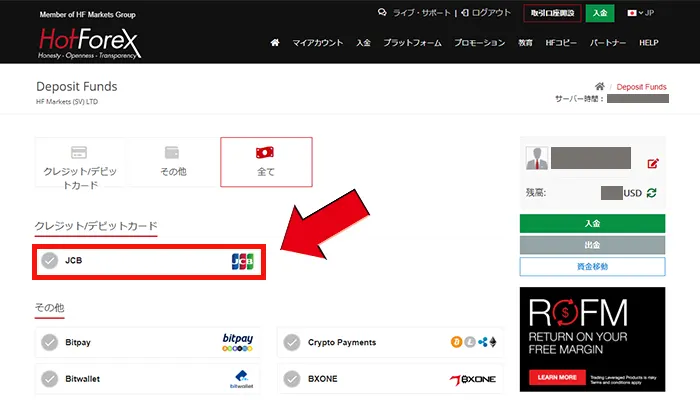Click the Deposit Funds breadcrumb link
Viewport: 700px width, 400px height.
[642, 87]
